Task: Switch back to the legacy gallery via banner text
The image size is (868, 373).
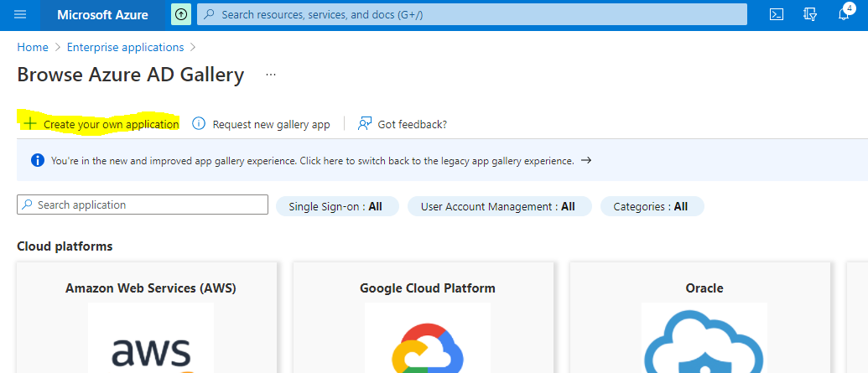Action: click(x=313, y=161)
